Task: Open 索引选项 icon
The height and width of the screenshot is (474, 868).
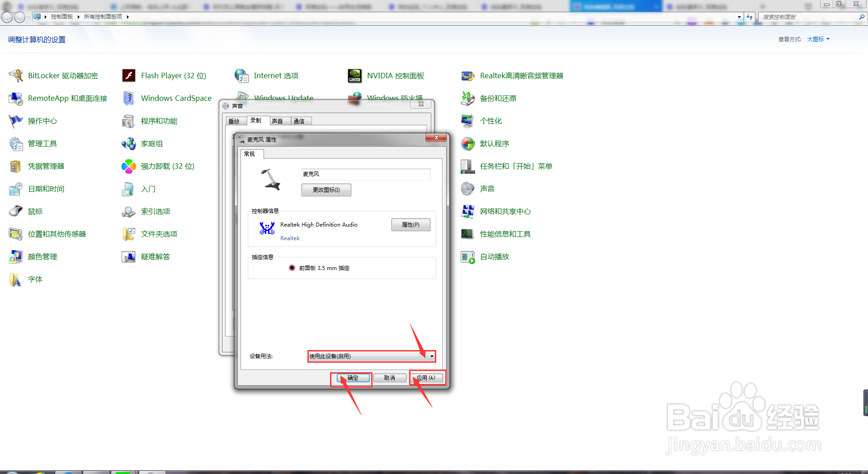Action: 129,211
